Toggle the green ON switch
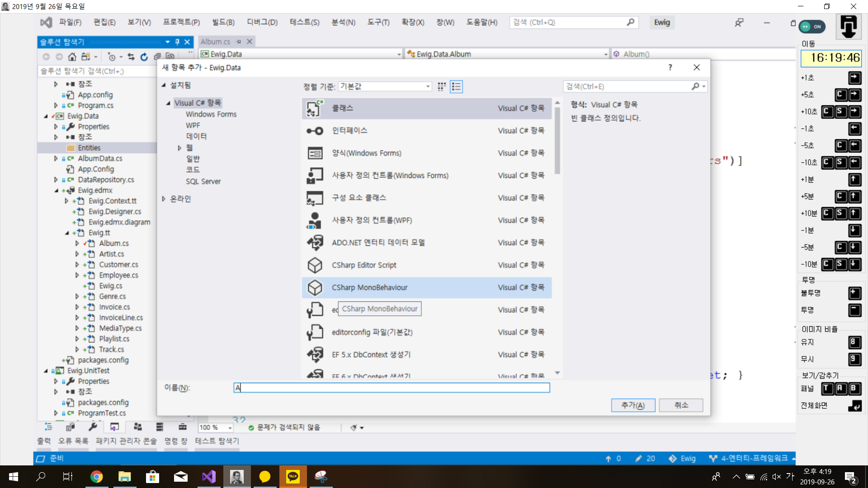This screenshot has width=868, height=488. 812,27
